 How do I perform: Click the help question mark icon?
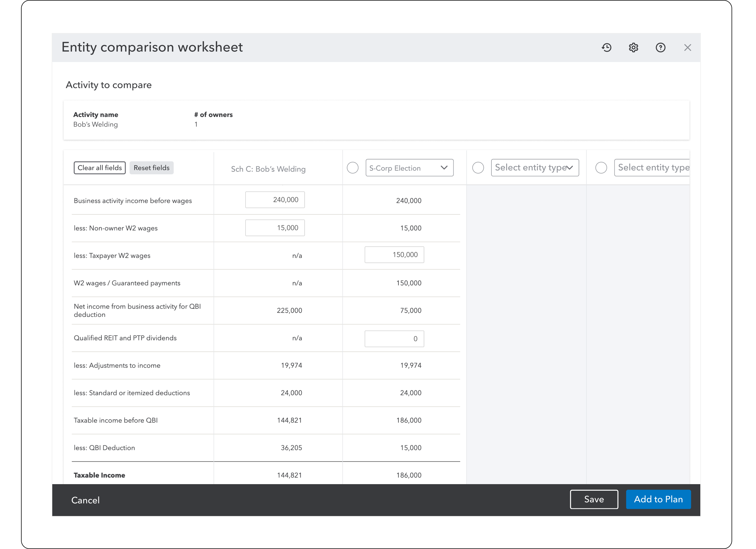pyautogui.click(x=660, y=48)
